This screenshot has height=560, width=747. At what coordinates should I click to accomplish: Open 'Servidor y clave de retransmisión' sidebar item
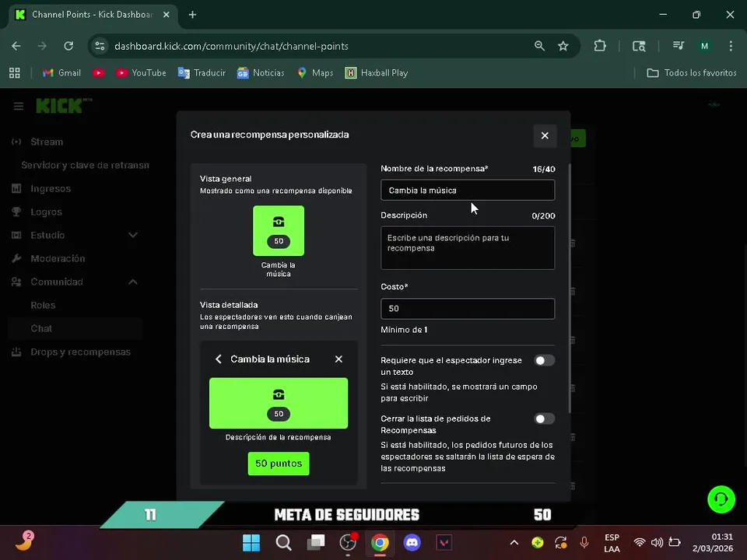pyautogui.click(x=85, y=165)
